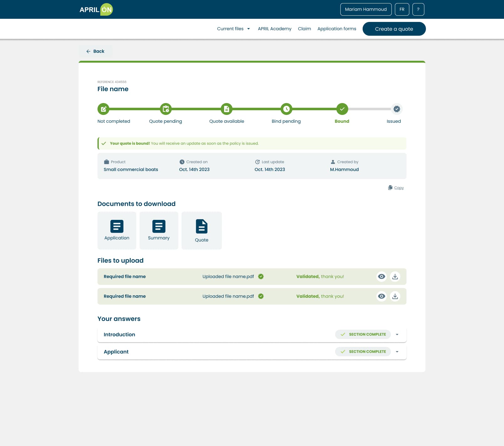Open the Claim menu item
The height and width of the screenshot is (446, 504).
click(304, 29)
